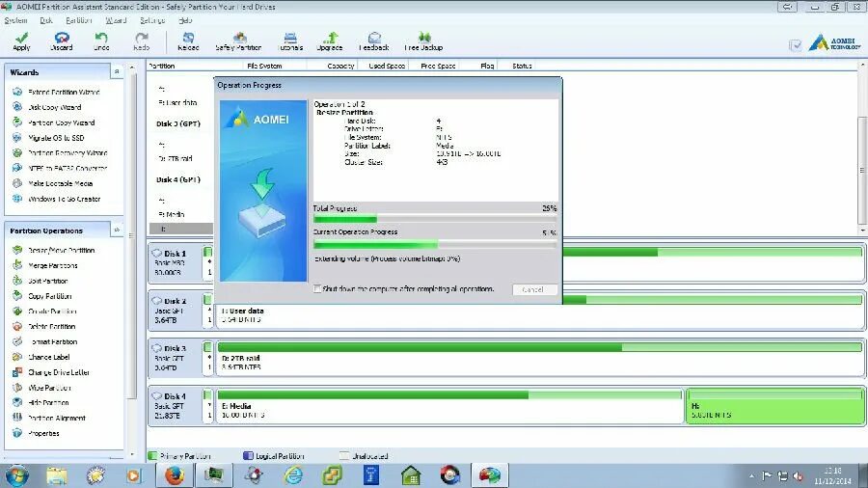Select Merge Partitions operation
The image size is (868, 488).
coord(53,265)
